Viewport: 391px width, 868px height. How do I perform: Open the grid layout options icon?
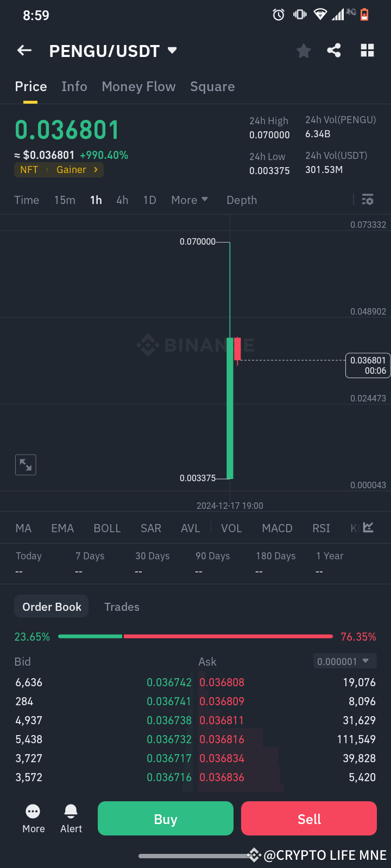point(367,50)
